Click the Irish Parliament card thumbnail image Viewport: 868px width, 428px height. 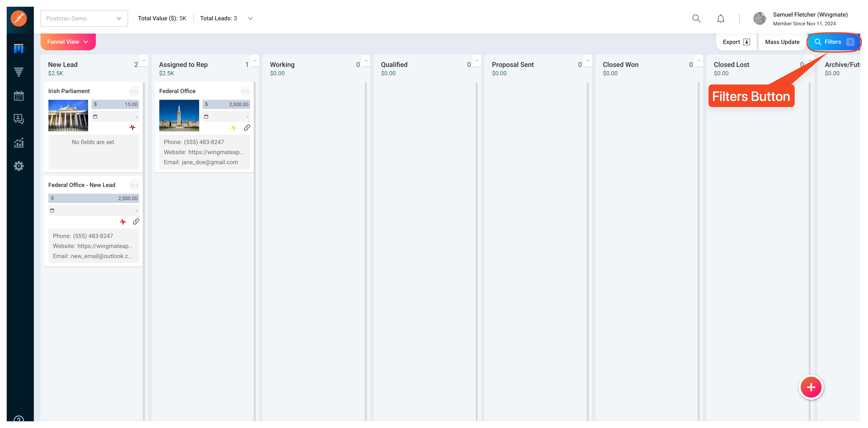pos(68,115)
